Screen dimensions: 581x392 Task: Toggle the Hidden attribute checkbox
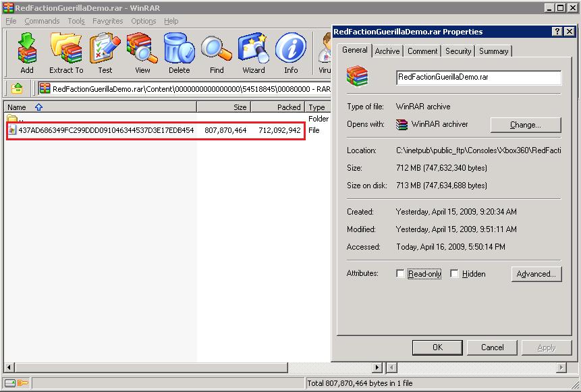454,273
